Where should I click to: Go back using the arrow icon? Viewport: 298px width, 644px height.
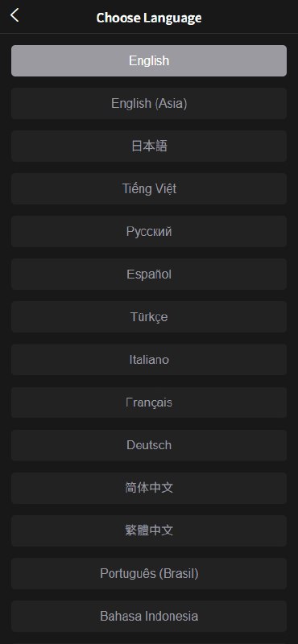click(14, 15)
